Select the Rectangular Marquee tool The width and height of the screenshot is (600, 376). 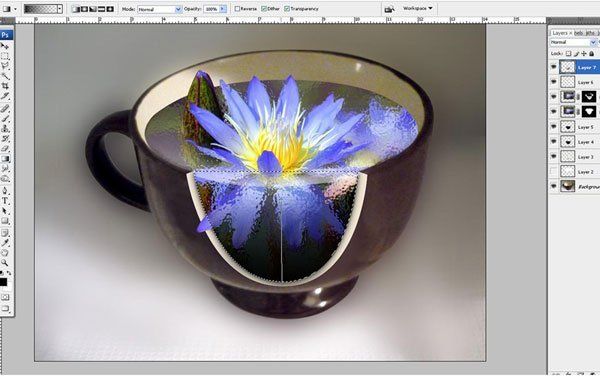[5, 56]
